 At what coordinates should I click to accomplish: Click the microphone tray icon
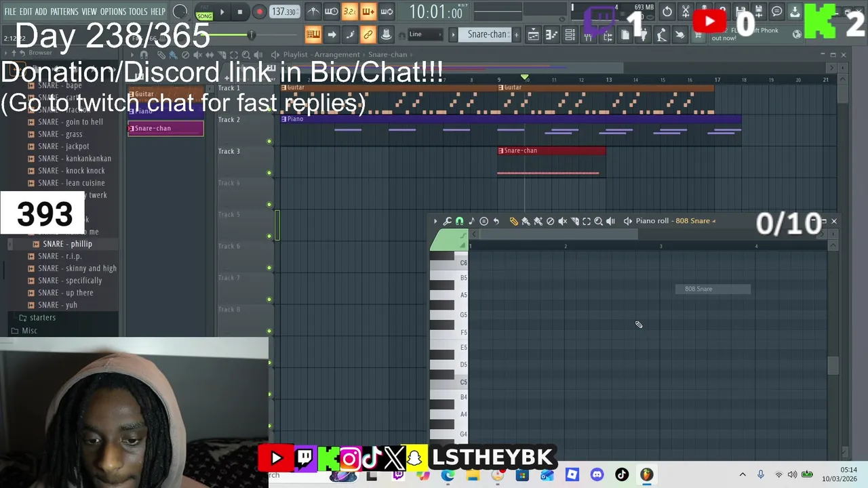[761, 474]
